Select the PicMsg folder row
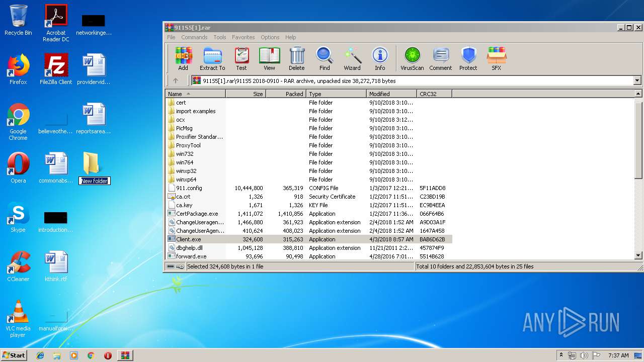The image size is (644, 362). click(x=308, y=128)
